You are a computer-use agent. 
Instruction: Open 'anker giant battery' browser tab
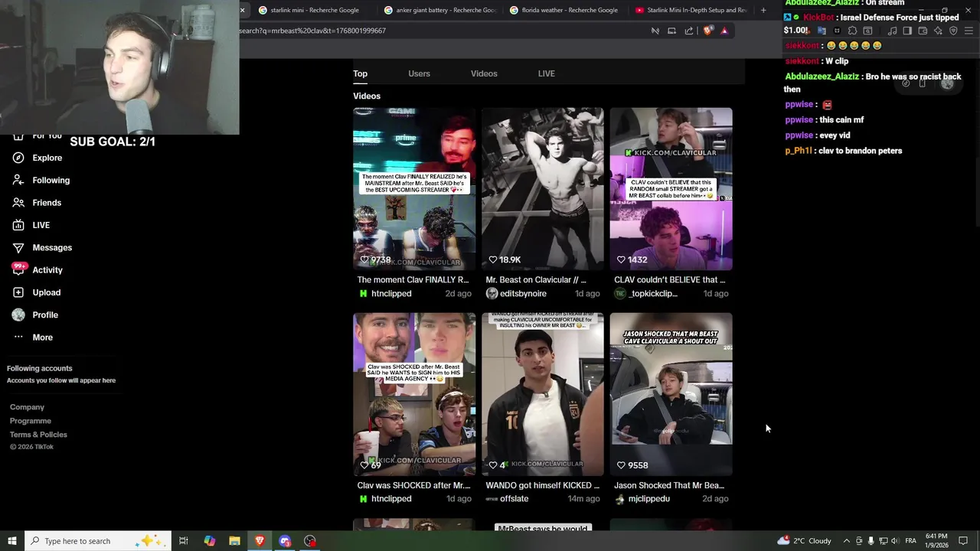click(440, 10)
